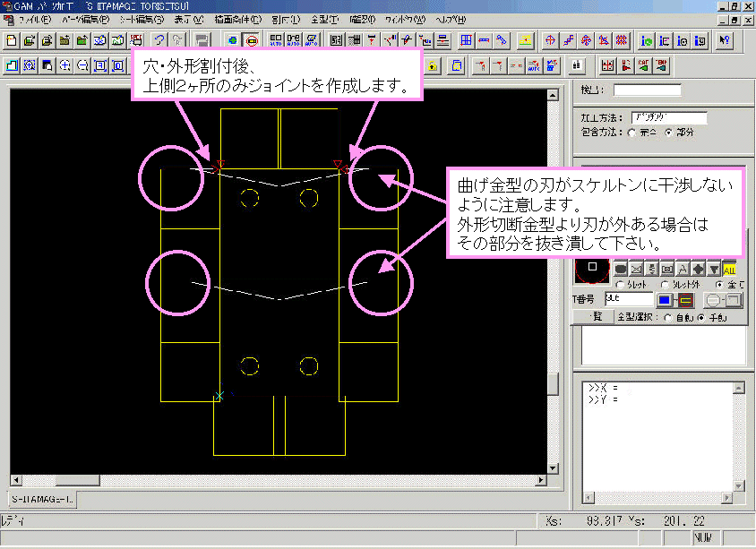Select the green plus add icon

click(x=233, y=40)
